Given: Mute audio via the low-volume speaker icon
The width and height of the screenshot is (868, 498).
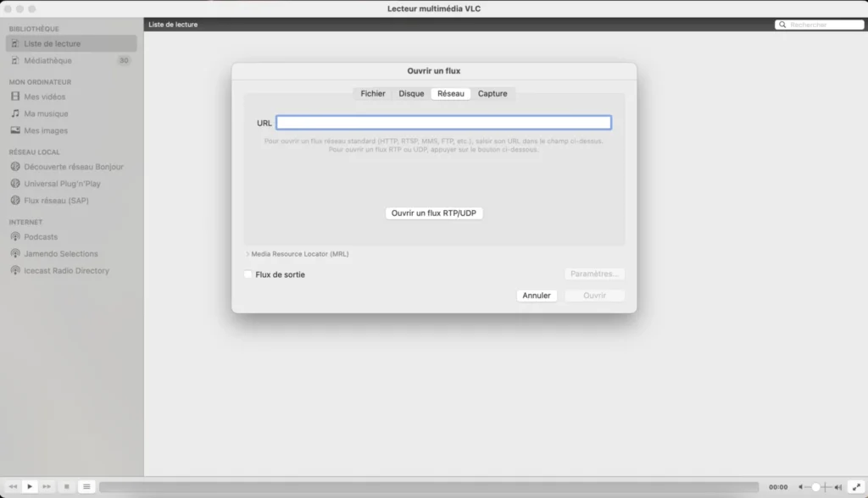Looking at the screenshot, I should [801, 487].
